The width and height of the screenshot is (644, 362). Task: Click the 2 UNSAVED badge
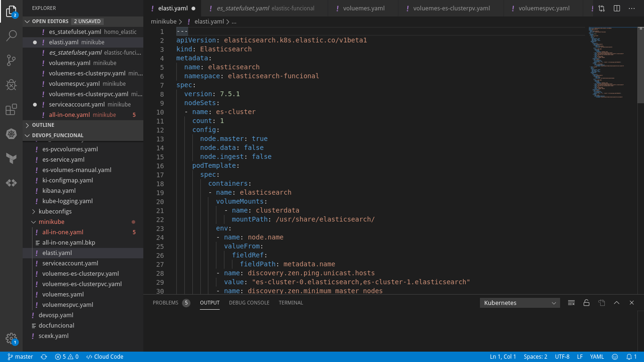click(88, 21)
